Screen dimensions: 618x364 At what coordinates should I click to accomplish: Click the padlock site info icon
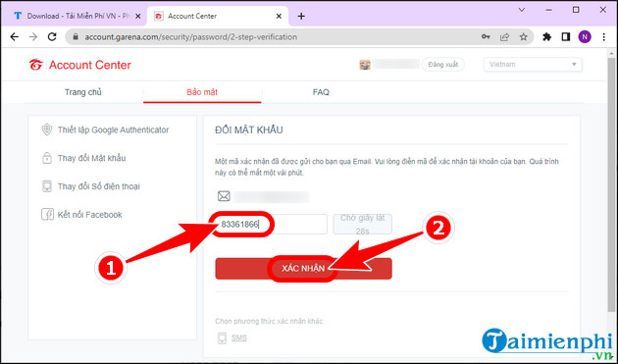76,37
